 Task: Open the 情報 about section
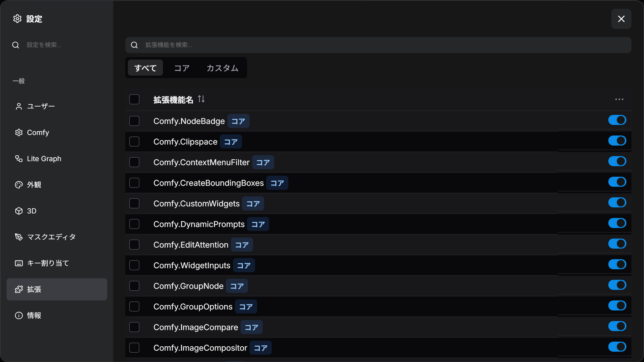point(57,315)
